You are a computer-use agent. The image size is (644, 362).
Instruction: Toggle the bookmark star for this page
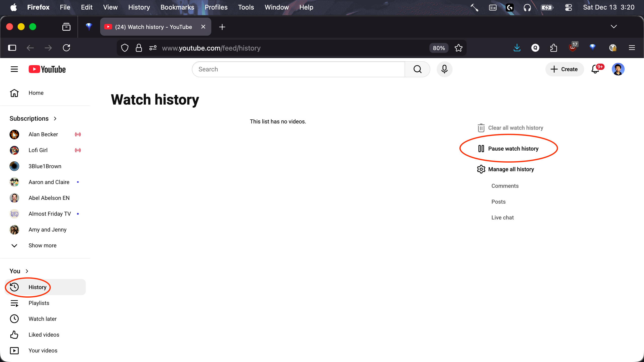click(x=458, y=48)
